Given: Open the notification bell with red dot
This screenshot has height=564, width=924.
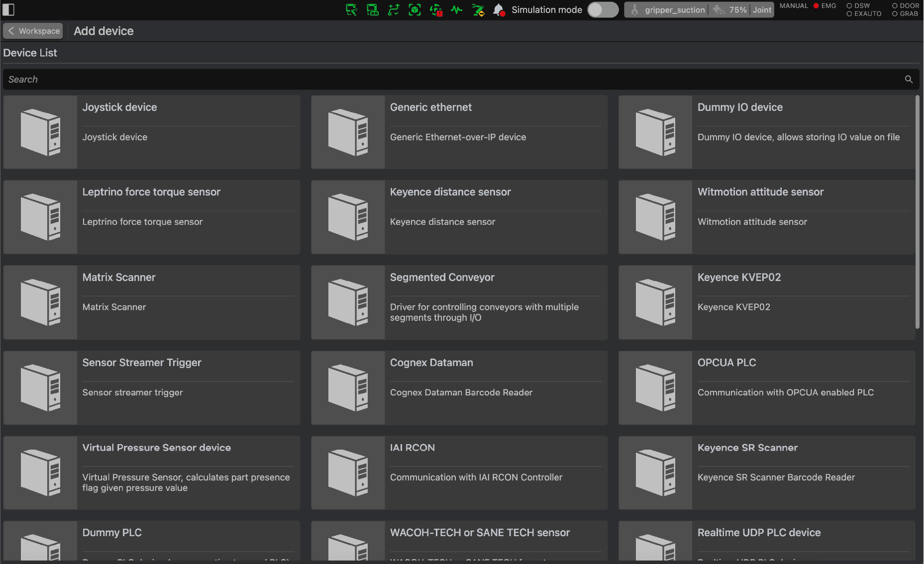Looking at the screenshot, I should (x=499, y=10).
